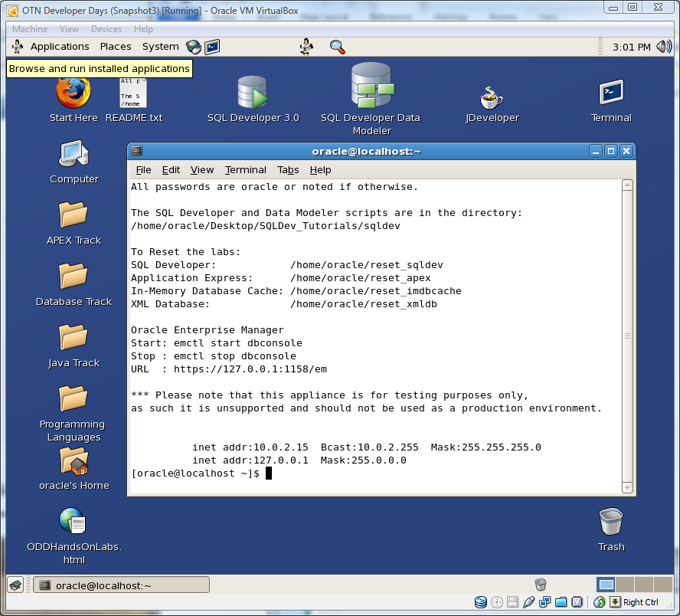Open the Terminal desktop shortcut
The width and height of the screenshot is (680, 616).
[611, 92]
